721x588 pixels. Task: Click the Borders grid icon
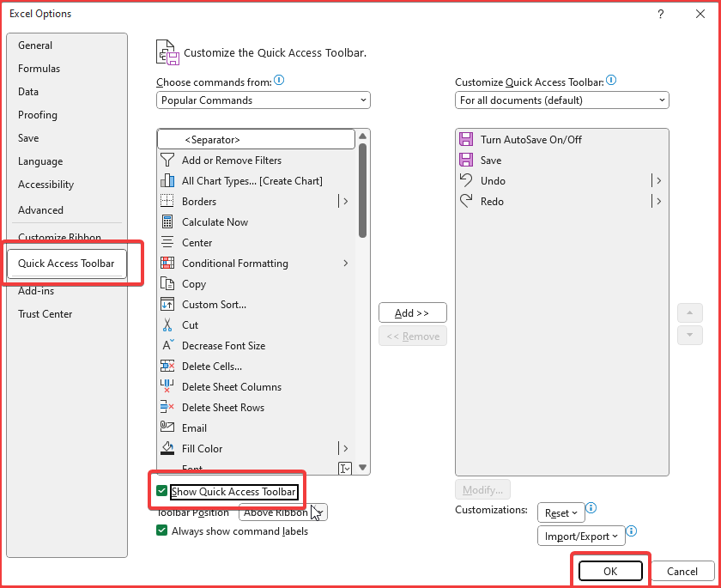pyautogui.click(x=167, y=202)
